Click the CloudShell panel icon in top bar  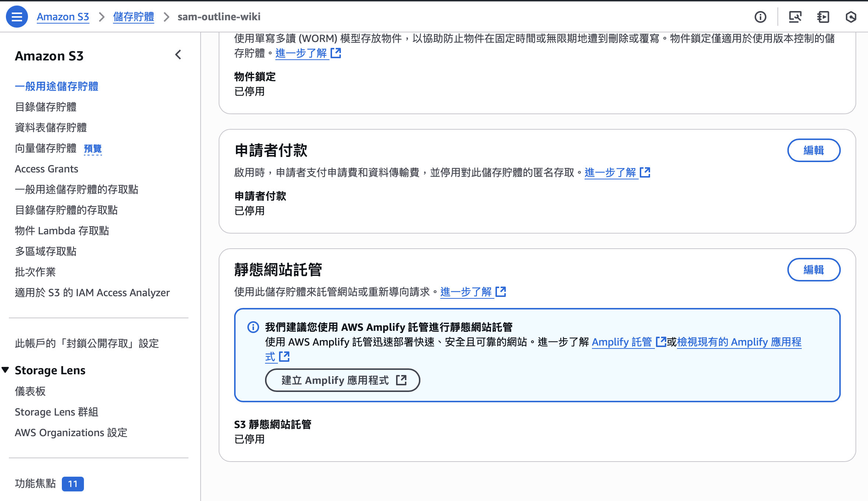pos(823,17)
